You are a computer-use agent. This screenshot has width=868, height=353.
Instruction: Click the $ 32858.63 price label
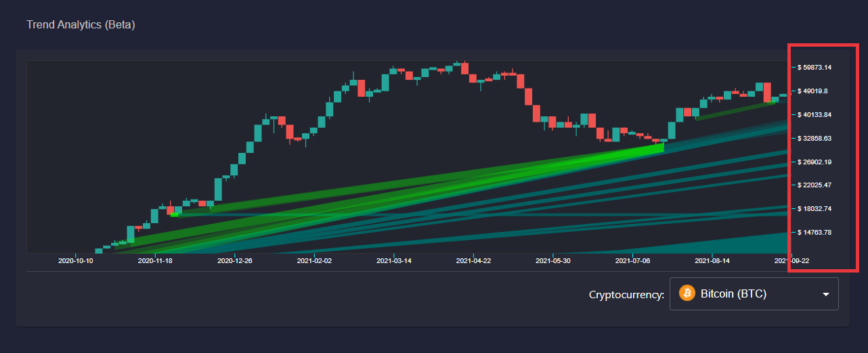pyautogui.click(x=815, y=138)
